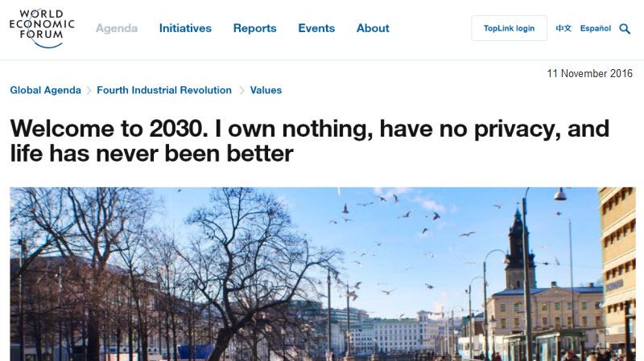The image size is (644, 361).
Task: Click the Values breadcrumb link
Action: pos(266,90)
